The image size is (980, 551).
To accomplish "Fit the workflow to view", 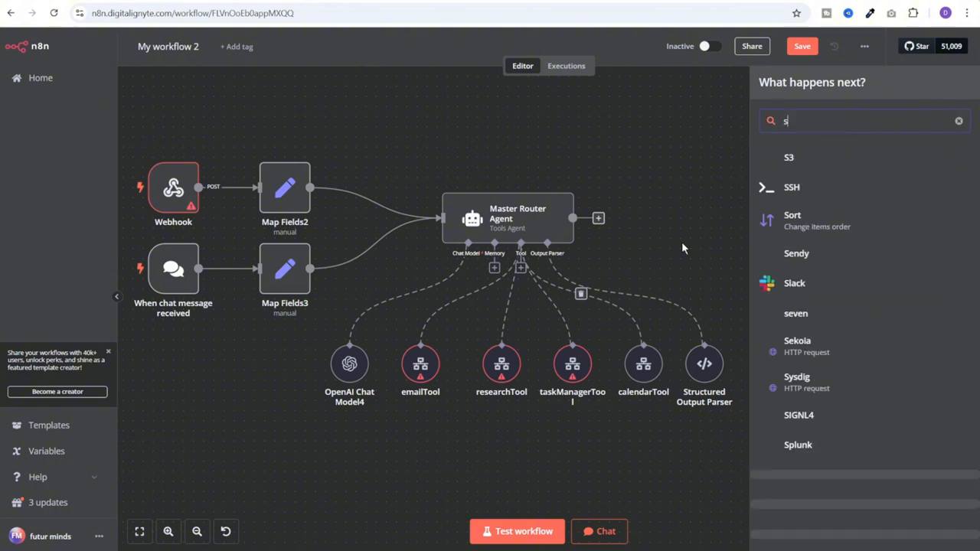I will click(x=139, y=531).
